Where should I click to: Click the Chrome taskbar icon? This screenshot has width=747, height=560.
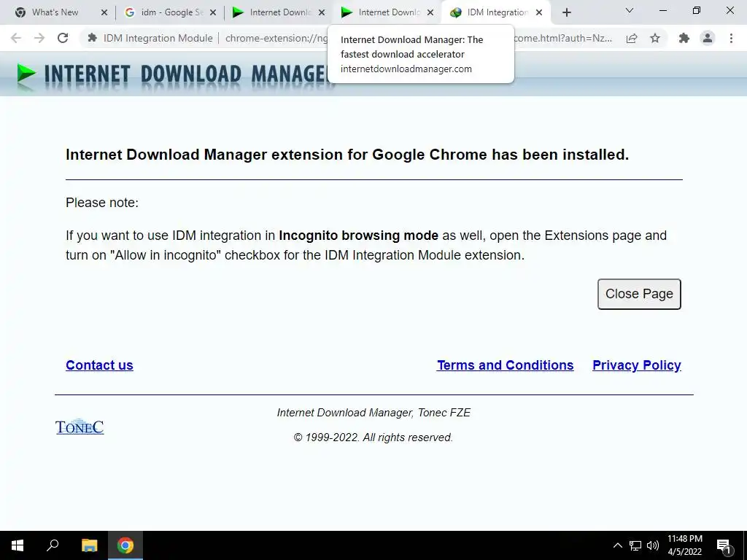[125, 545]
